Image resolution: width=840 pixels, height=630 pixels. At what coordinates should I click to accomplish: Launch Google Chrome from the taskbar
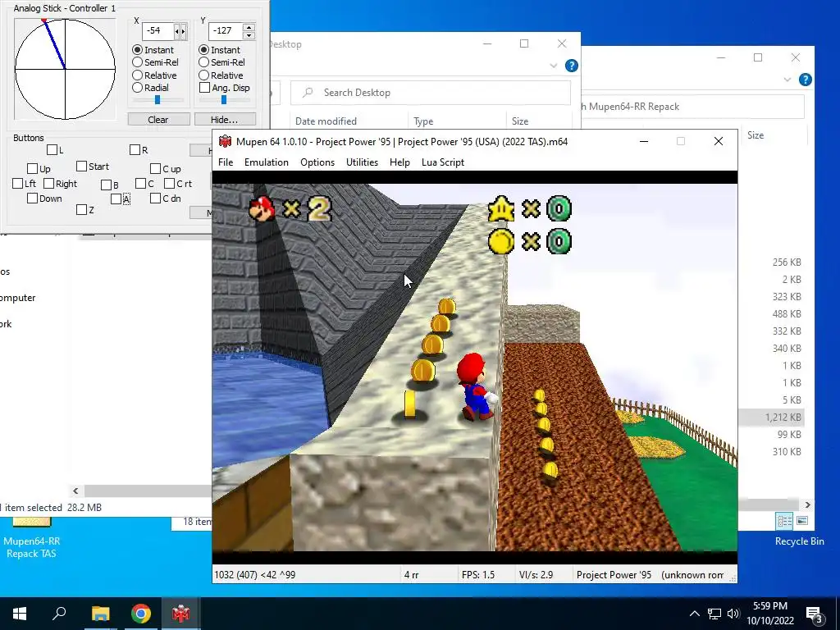(141, 614)
